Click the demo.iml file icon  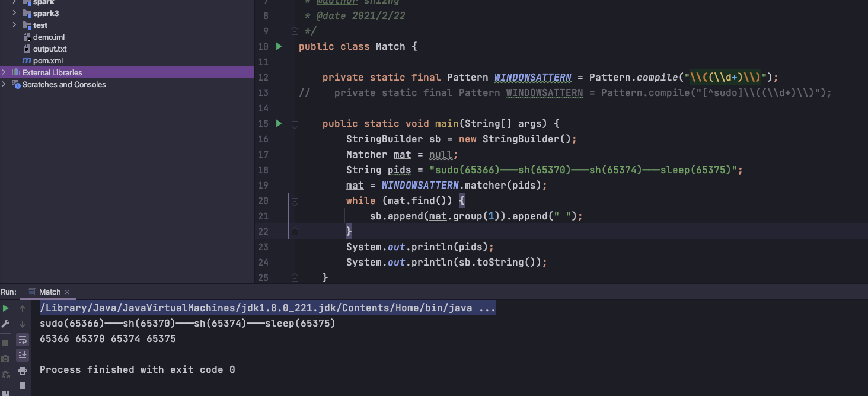click(x=27, y=37)
